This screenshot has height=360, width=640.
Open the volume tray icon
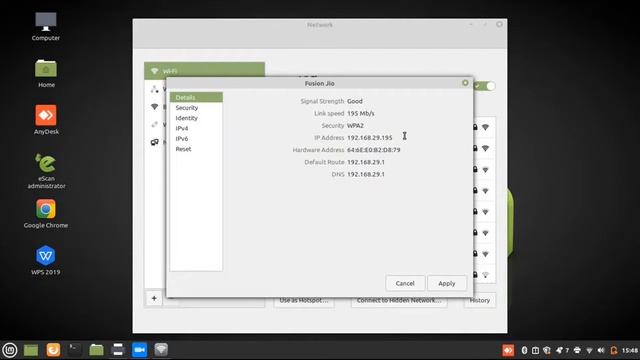(601, 350)
